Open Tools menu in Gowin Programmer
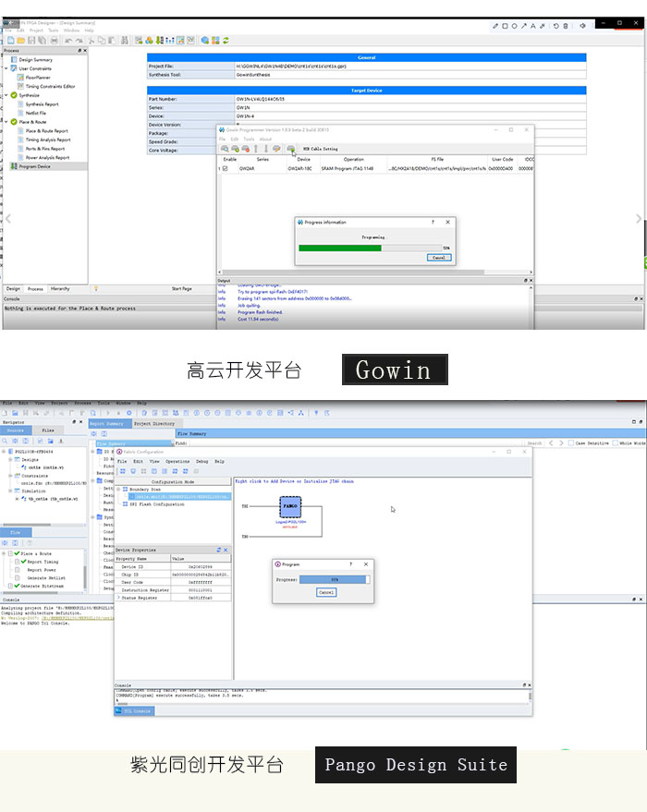Image resolution: width=647 pixels, height=812 pixels. click(x=250, y=139)
